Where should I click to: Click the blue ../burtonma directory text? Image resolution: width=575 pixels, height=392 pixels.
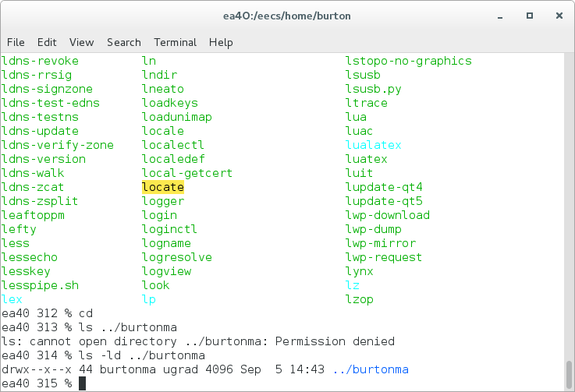[371, 369]
